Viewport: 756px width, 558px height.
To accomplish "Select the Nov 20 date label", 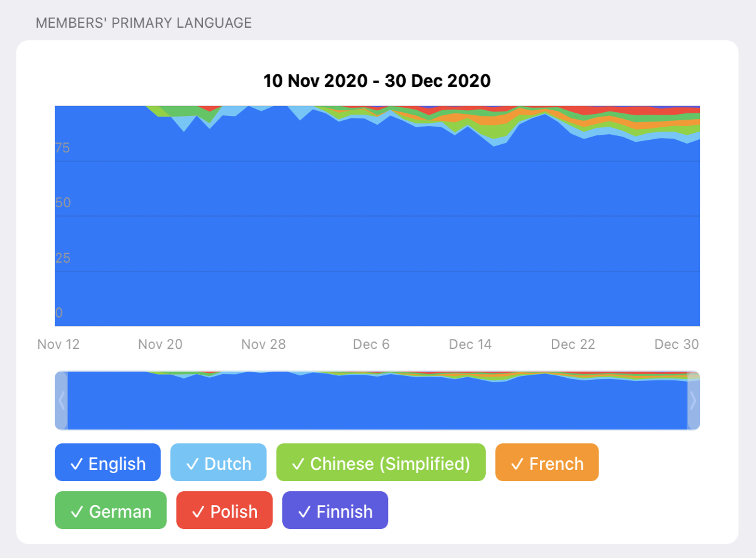I will (x=160, y=344).
